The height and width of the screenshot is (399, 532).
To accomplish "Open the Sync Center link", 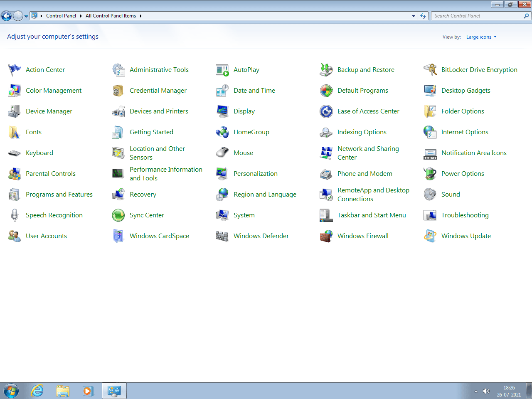I will 147,215.
